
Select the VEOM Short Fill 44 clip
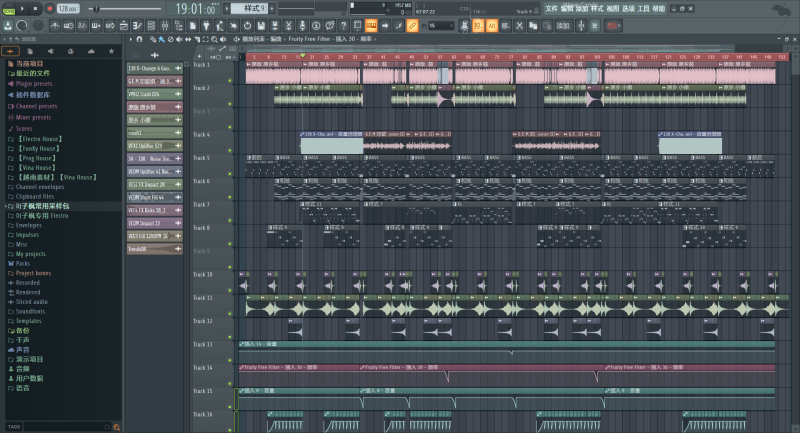[x=155, y=197]
